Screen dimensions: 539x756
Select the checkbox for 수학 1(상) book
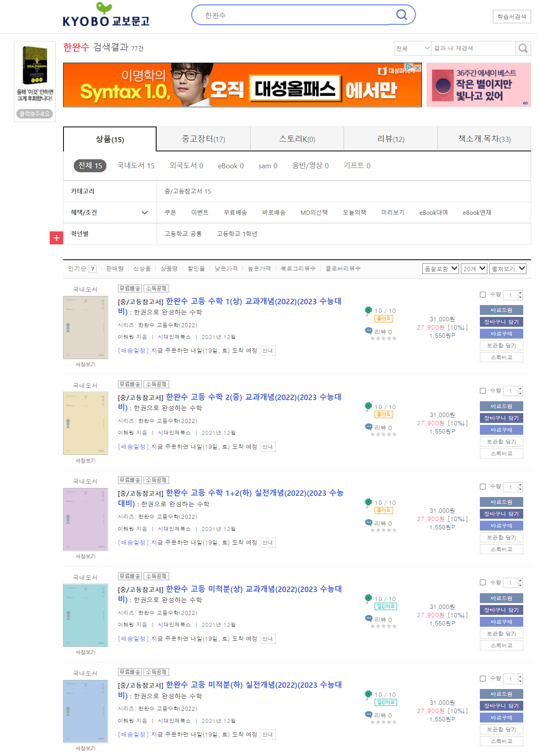pos(483,294)
